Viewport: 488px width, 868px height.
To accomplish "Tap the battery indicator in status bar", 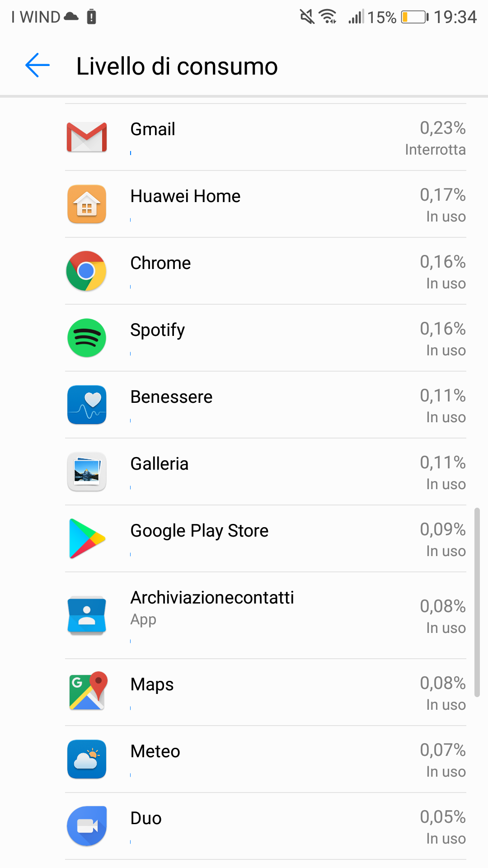I will tap(414, 17).
